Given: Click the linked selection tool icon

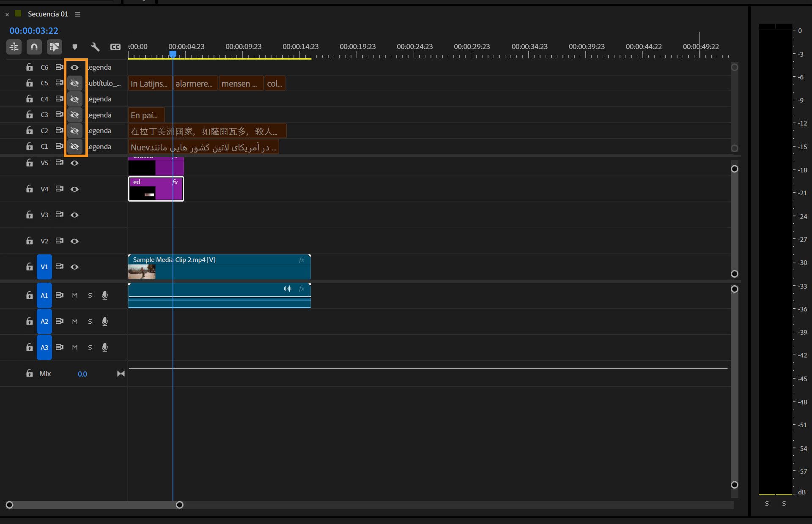Looking at the screenshot, I should point(54,47).
